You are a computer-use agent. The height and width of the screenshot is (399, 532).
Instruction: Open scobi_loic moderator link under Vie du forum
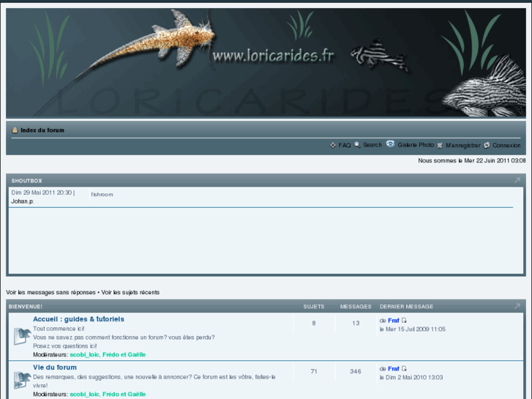[x=84, y=394]
